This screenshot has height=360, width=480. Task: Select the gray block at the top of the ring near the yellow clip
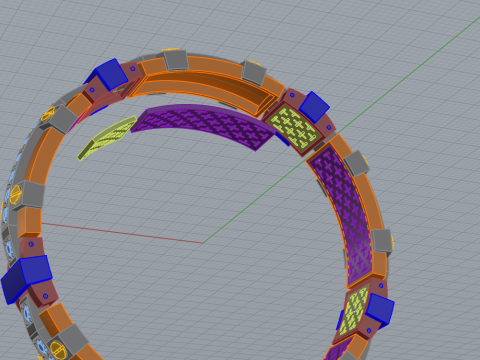pyautogui.click(x=176, y=60)
